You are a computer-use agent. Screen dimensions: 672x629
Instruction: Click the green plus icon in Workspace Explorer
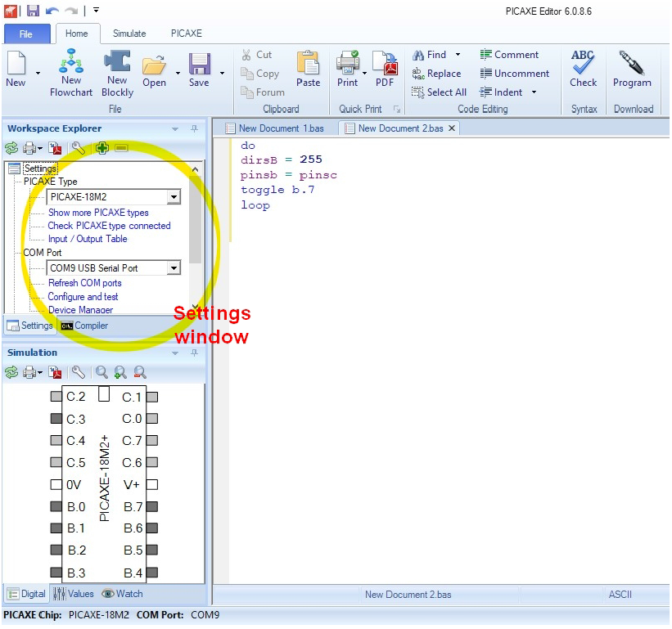click(x=102, y=148)
